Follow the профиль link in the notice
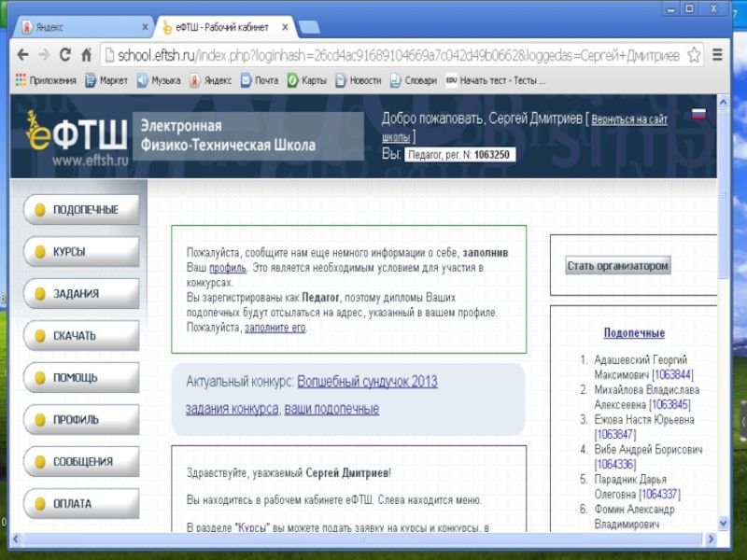Screen dimensions: 747x560 tap(228, 268)
